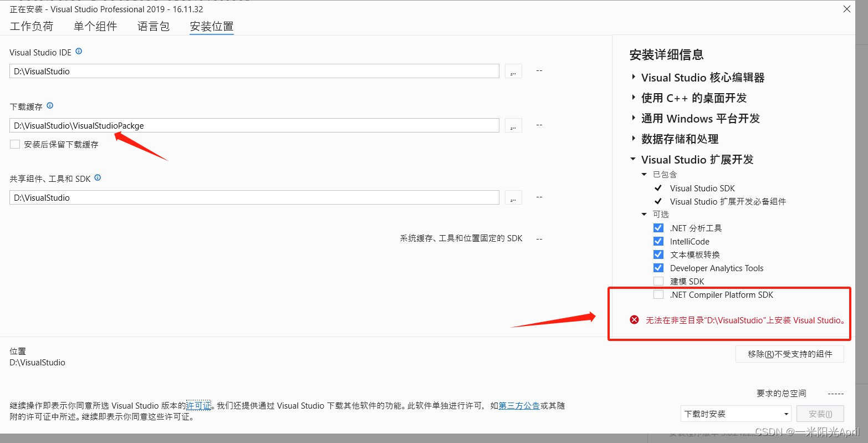Click 安装详细信息 heading
The height and width of the screenshot is (443, 868).
pyautogui.click(x=666, y=54)
